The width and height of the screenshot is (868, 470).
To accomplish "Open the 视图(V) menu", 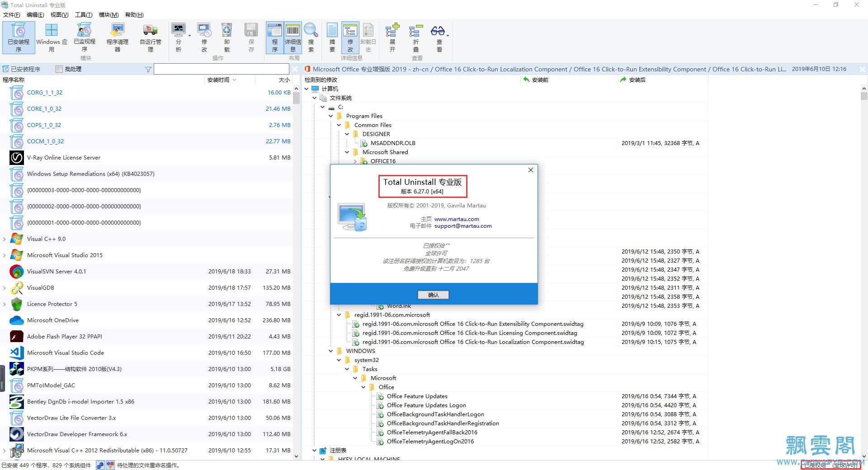I will click(x=59, y=15).
